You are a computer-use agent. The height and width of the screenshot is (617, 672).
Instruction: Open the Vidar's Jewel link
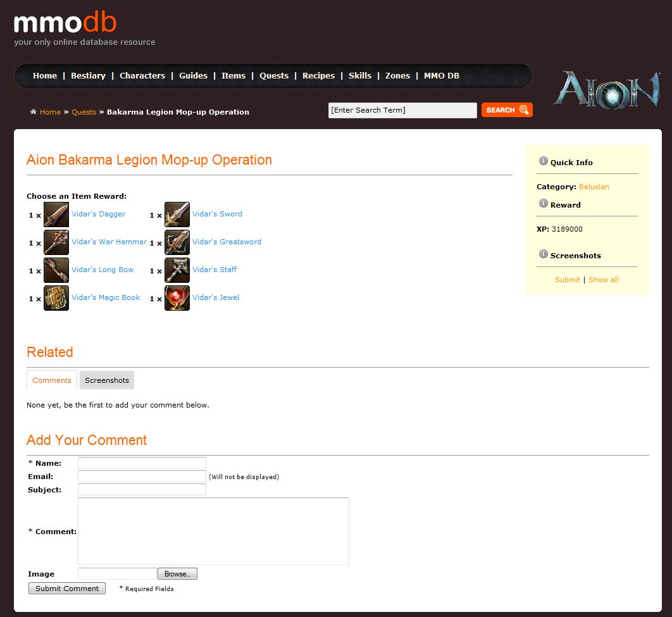point(216,297)
